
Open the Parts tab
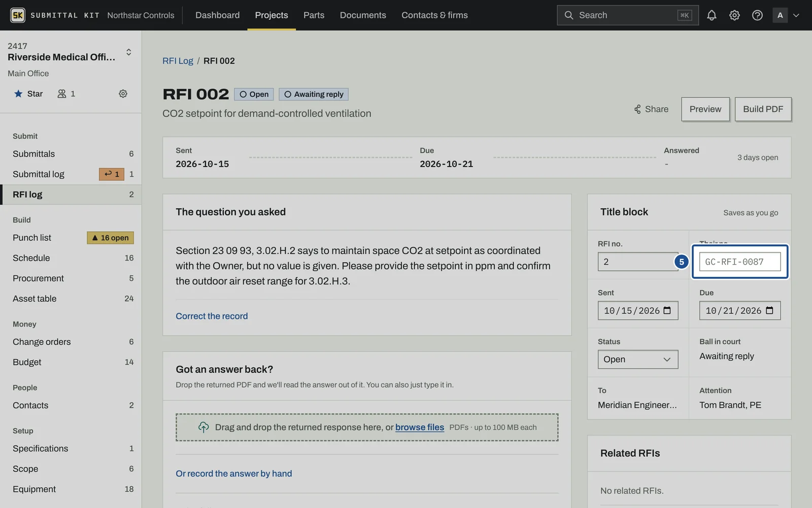pyautogui.click(x=314, y=15)
